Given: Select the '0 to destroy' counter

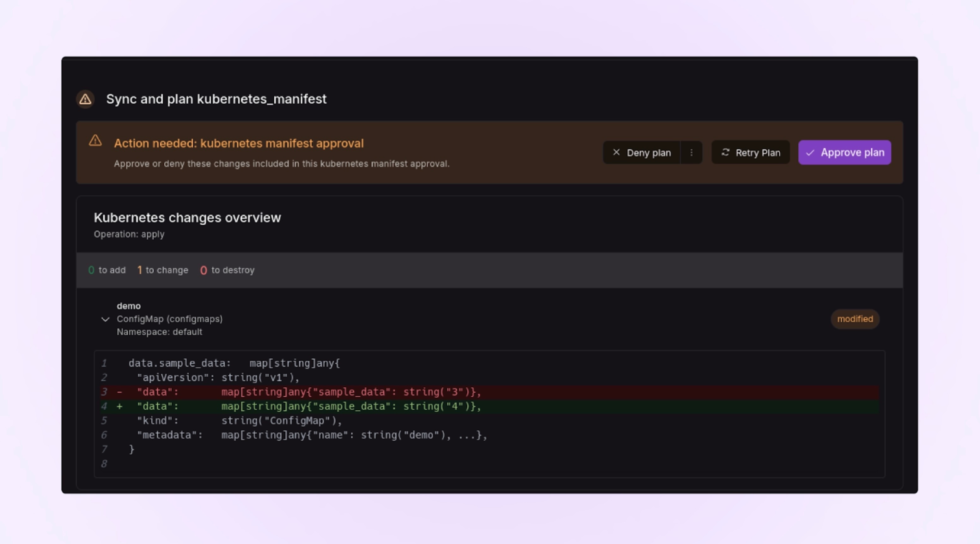Looking at the screenshot, I should pyautogui.click(x=228, y=270).
